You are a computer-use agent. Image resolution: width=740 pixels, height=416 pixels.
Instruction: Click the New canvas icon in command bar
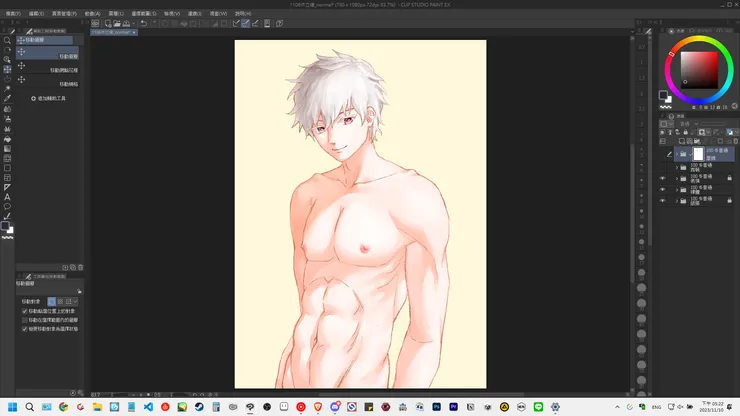click(x=108, y=23)
